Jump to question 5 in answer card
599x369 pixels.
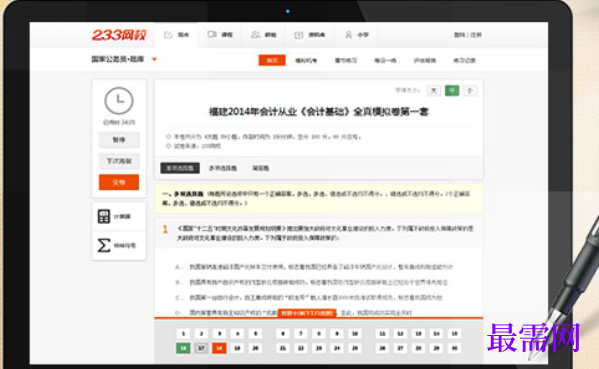click(x=255, y=333)
